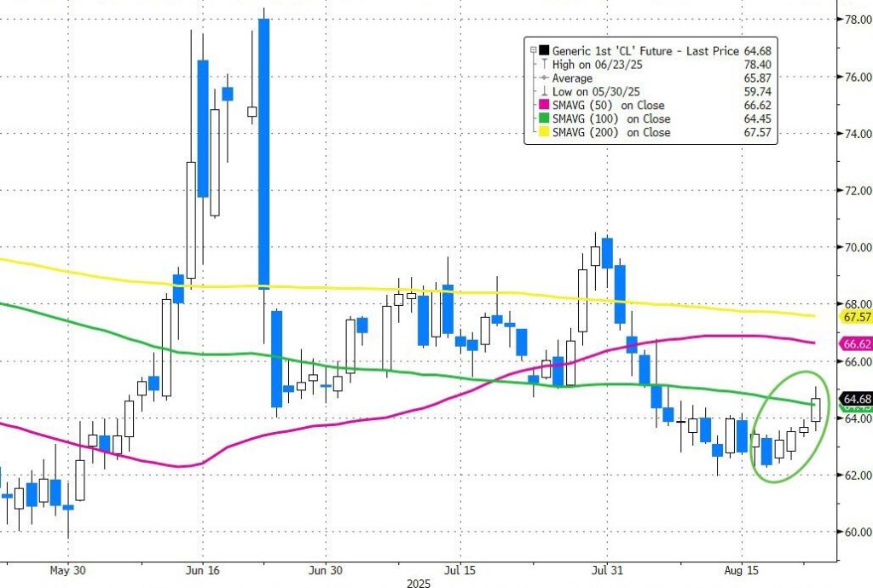Click magenta SMAVG (50) color swatch

pos(545,106)
